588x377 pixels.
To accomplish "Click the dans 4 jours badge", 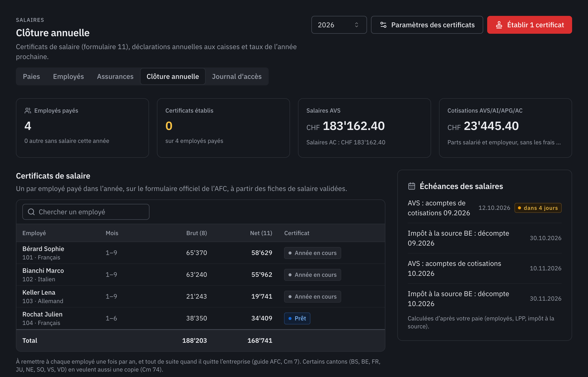I will pyautogui.click(x=538, y=208).
